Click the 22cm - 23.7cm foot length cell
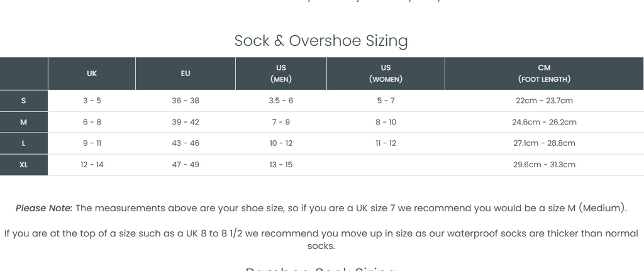This screenshot has height=271, width=644. (544, 101)
